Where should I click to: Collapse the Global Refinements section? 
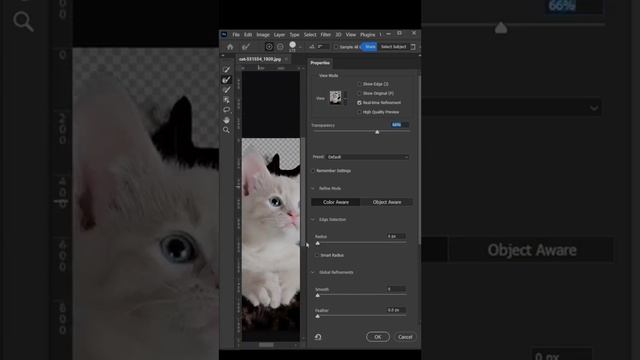tap(313, 272)
